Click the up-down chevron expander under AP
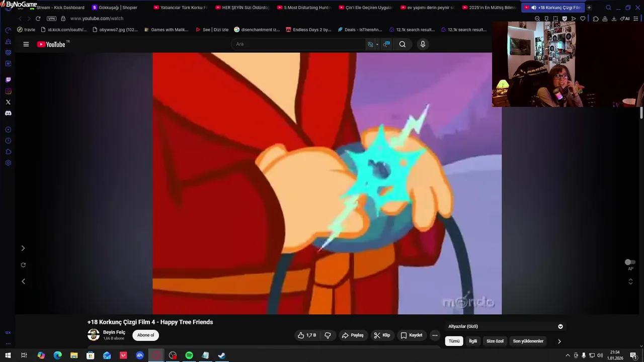644x362 pixels. point(630,282)
